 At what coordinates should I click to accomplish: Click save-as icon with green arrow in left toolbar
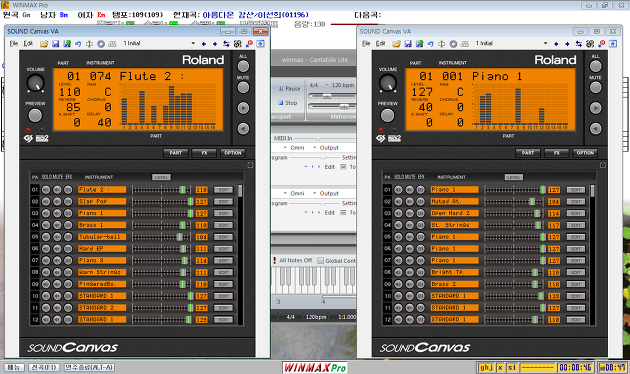[x=67, y=43]
